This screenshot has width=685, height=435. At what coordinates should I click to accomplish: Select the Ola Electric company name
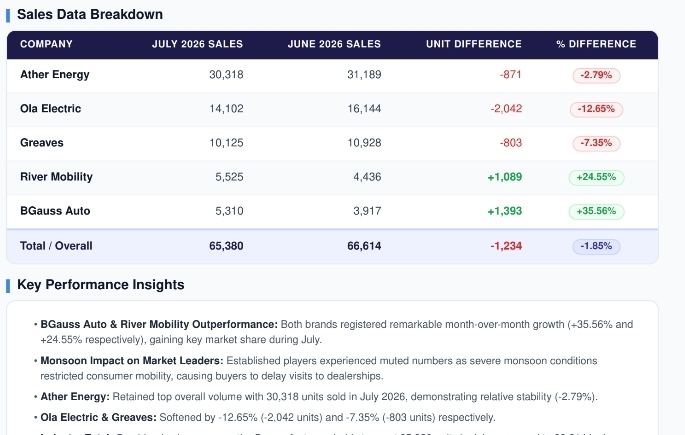[51, 109]
